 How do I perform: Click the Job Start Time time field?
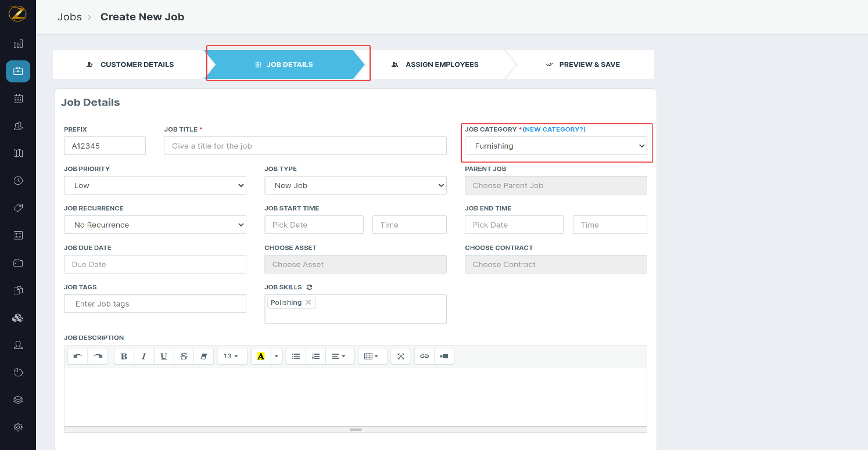(x=410, y=225)
